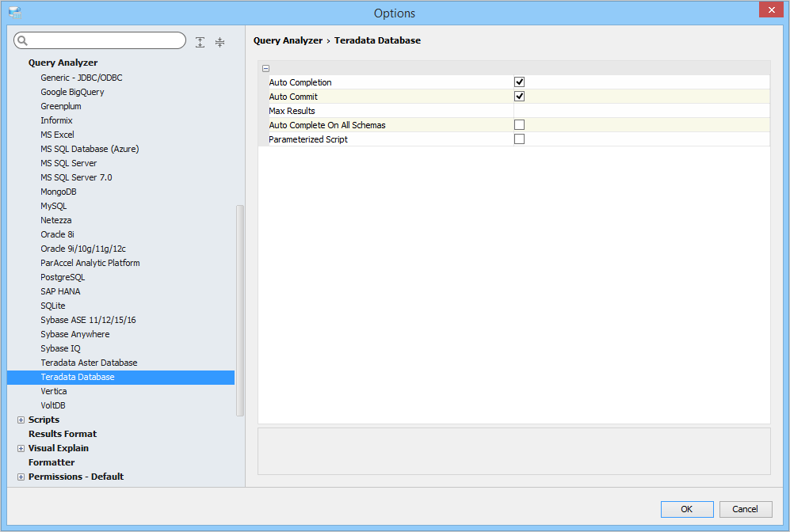Image resolution: width=790 pixels, height=532 pixels.
Task: Open Query Analyzer from the breadcrumb path
Action: [x=287, y=40]
